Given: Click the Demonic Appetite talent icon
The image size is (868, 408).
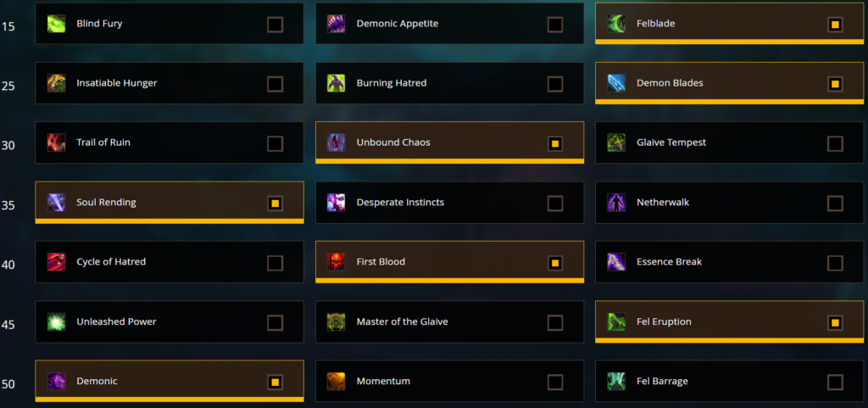Looking at the screenshot, I should coord(336,24).
